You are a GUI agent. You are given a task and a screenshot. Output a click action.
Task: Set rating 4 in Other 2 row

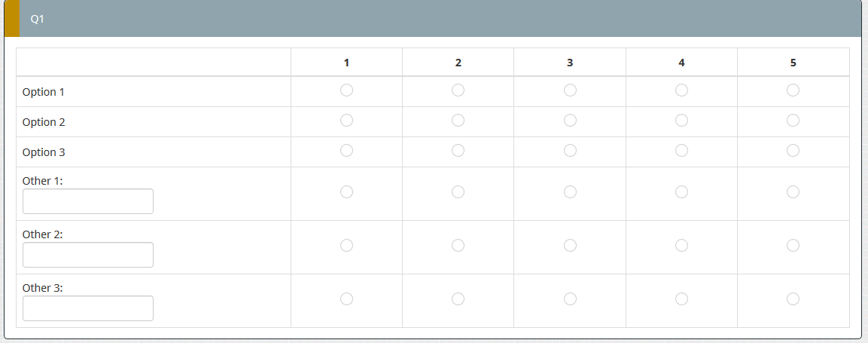click(x=681, y=246)
